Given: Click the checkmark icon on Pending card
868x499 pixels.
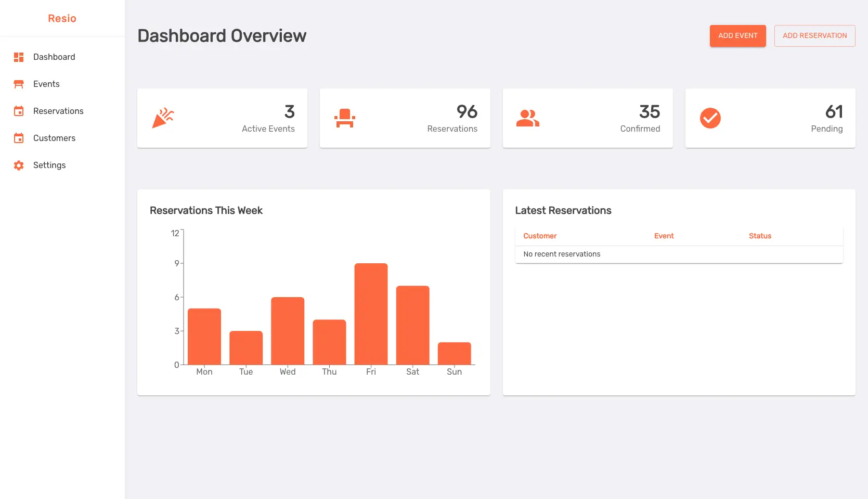Looking at the screenshot, I should click(710, 118).
